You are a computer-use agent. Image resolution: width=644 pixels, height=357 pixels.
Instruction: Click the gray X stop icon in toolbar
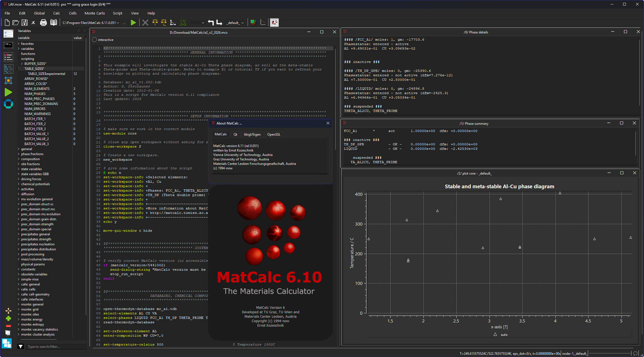145,23
